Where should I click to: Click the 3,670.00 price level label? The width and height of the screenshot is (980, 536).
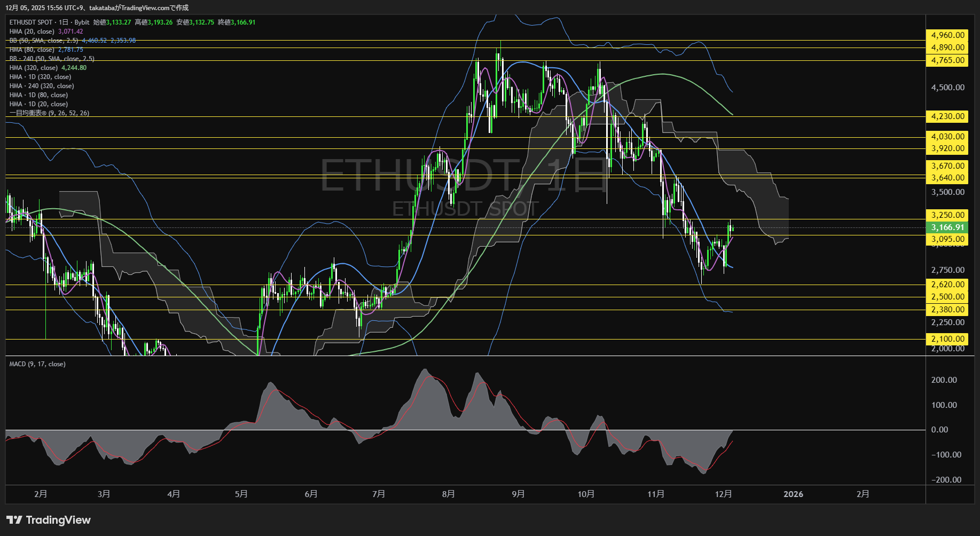click(x=947, y=166)
